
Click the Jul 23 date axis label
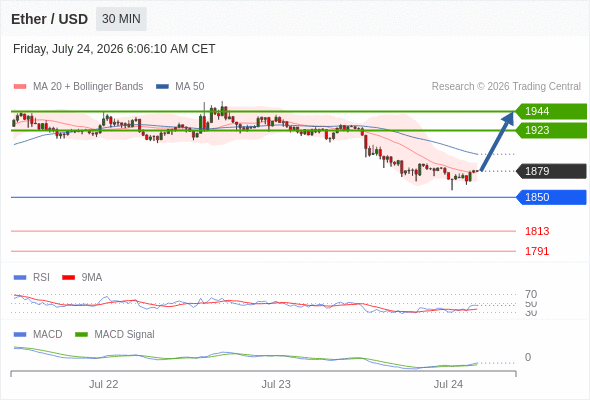(276, 384)
